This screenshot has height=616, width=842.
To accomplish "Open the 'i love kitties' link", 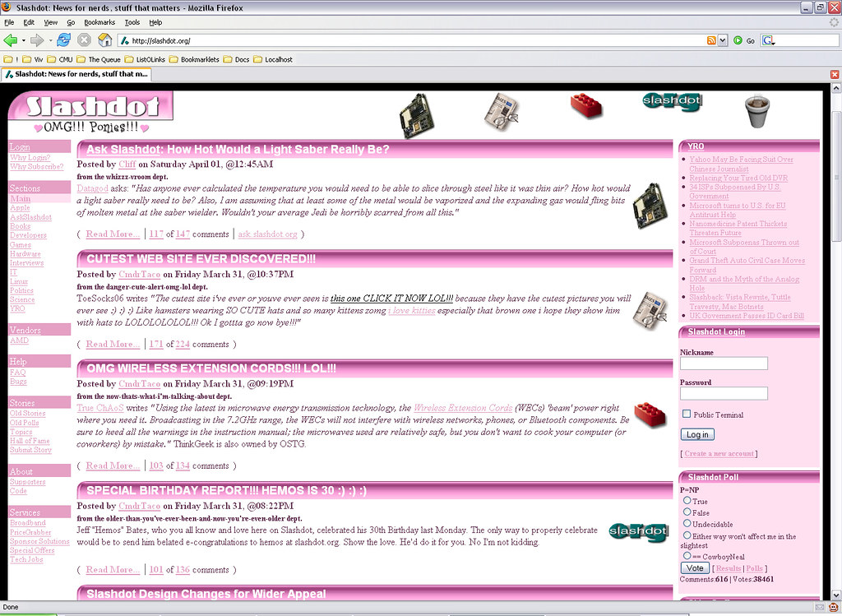I will [x=412, y=310].
